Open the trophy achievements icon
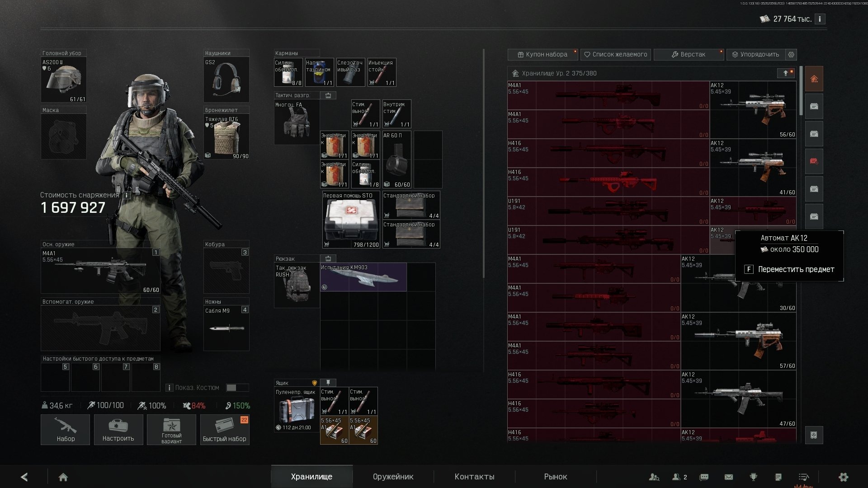868x488 pixels. [x=753, y=477]
